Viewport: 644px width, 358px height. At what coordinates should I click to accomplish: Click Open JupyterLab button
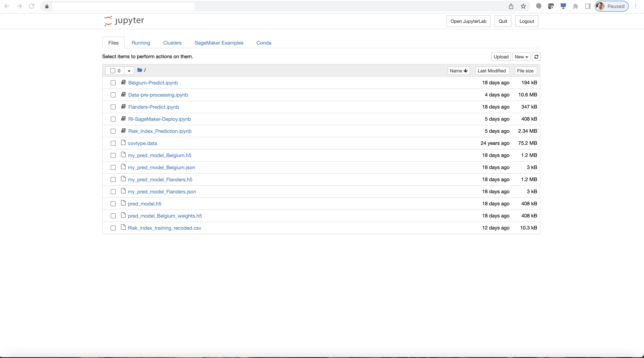tap(468, 21)
